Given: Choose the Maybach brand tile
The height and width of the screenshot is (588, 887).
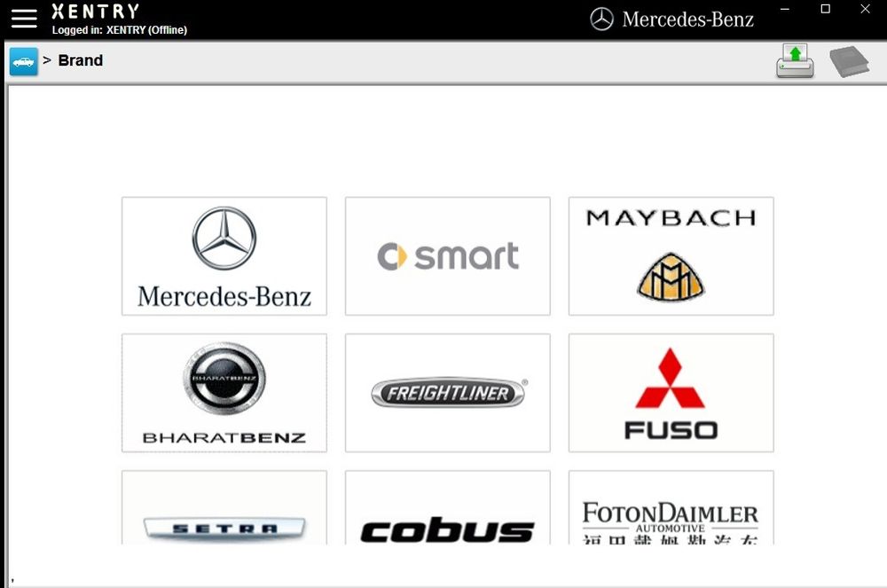Looking at the screenshot, I should tap(671, 256).
